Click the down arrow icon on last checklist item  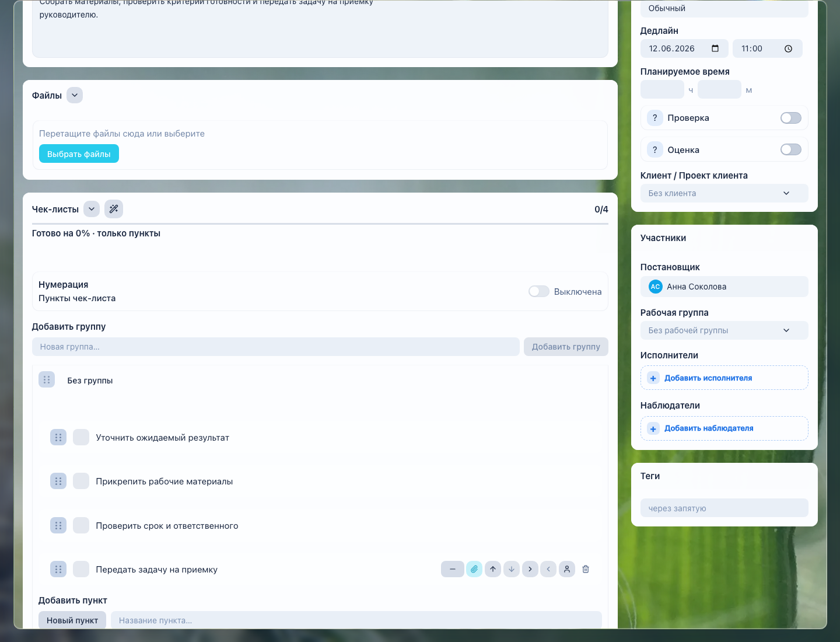pyautogui.click(x=512, y=569)
